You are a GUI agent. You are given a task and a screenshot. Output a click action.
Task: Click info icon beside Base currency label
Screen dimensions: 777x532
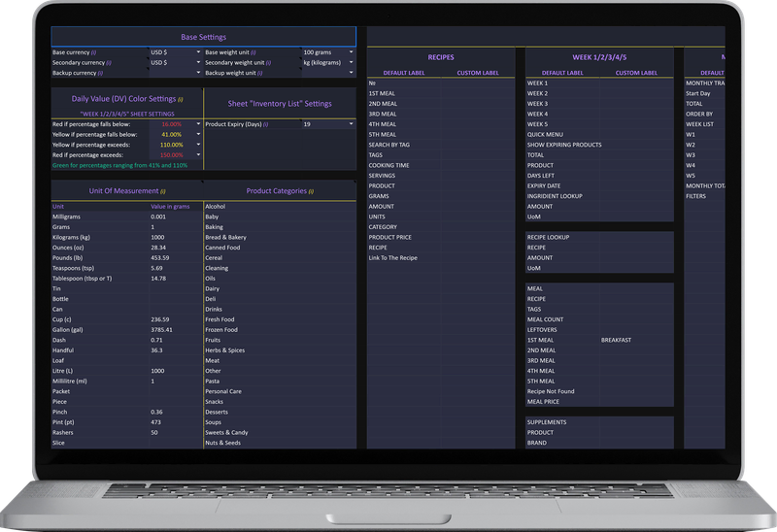[x=93, y=52]
